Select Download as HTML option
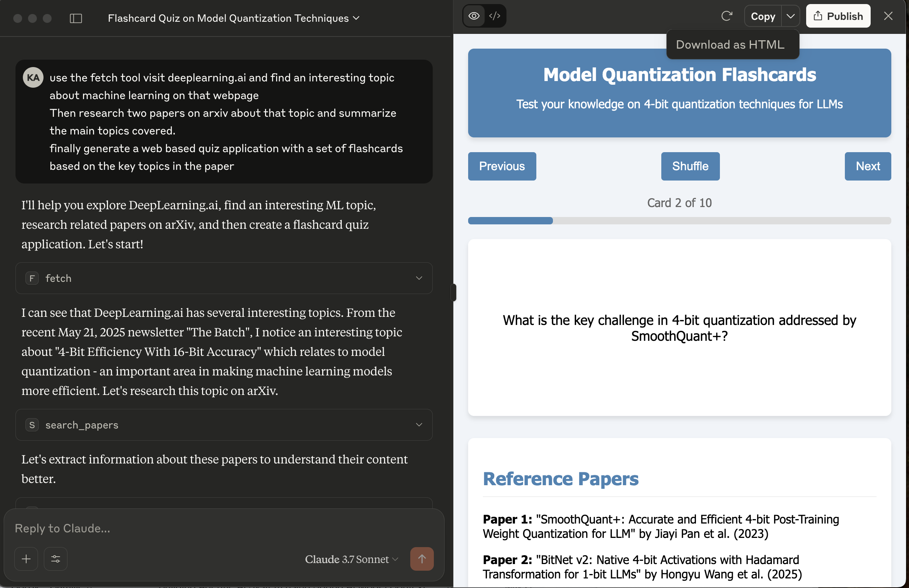Viewport: 909px width, 588px height. pos(730,45)
